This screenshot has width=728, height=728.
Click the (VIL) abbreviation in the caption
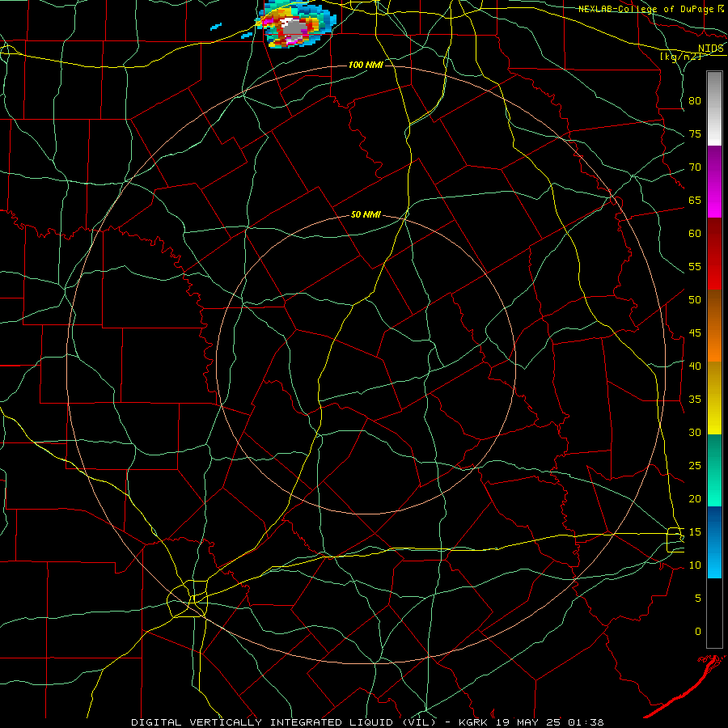(418, 722)
